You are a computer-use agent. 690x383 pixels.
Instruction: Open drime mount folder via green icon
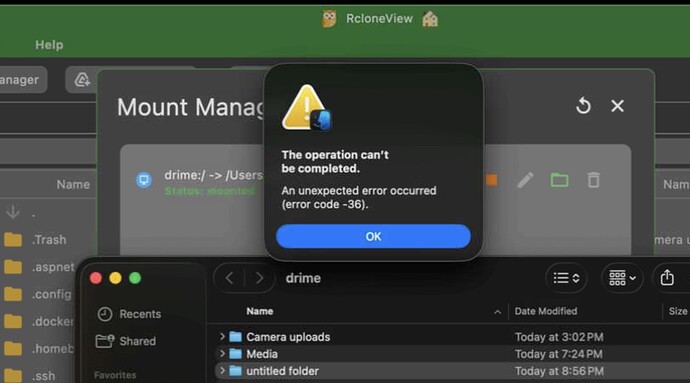(x=559, y=180)
